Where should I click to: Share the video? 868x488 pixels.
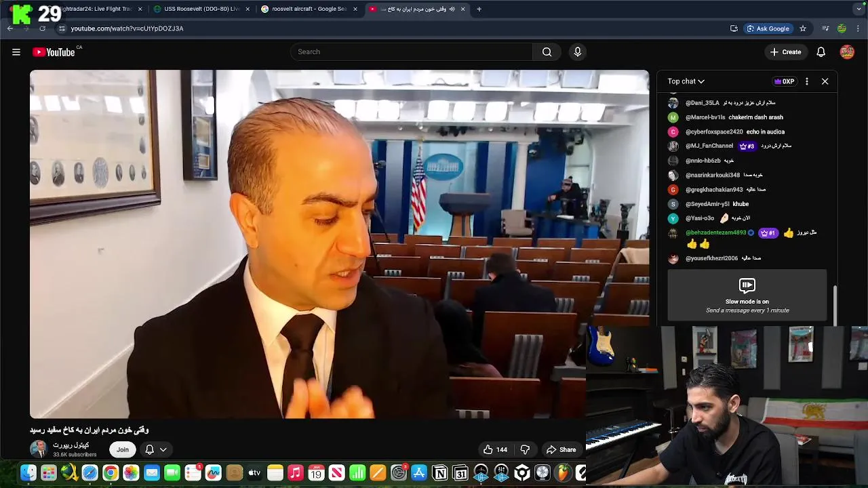pyautogui.click(x=561, y=449)
